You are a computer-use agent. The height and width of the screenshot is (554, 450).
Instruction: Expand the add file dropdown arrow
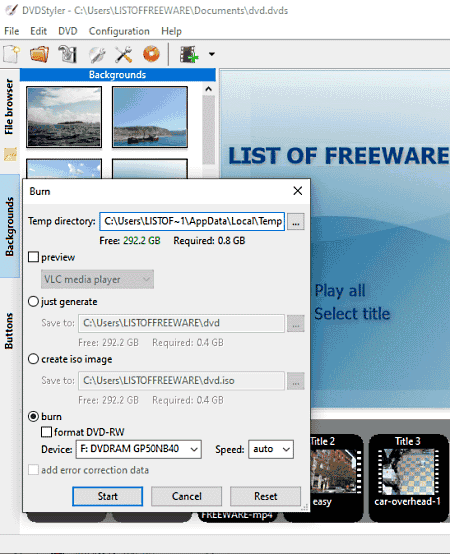(212, 54)
